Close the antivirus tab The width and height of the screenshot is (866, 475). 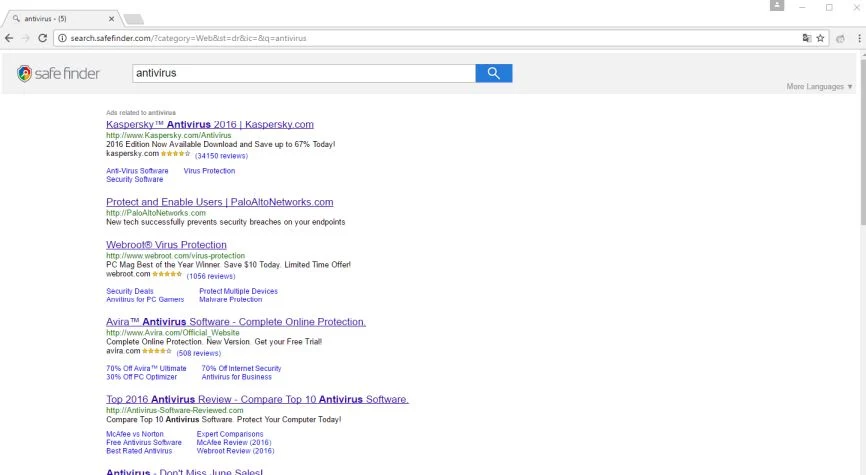coord(112,19)
